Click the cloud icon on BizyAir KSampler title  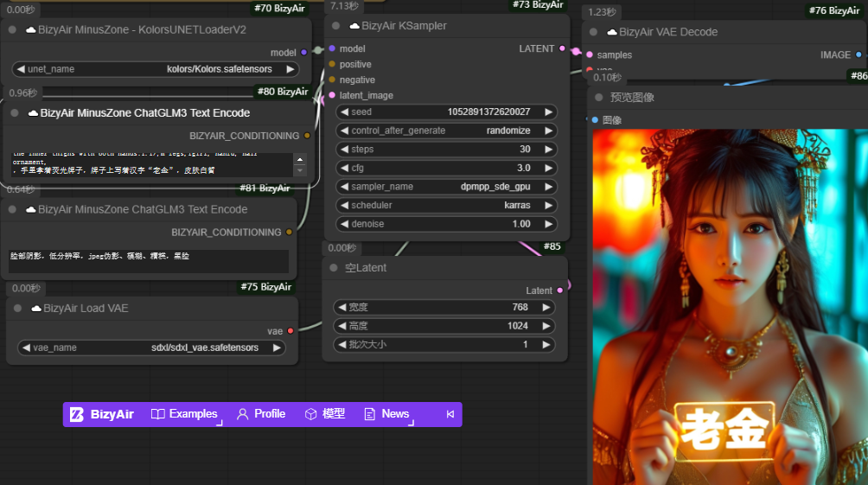pos(354,26)
